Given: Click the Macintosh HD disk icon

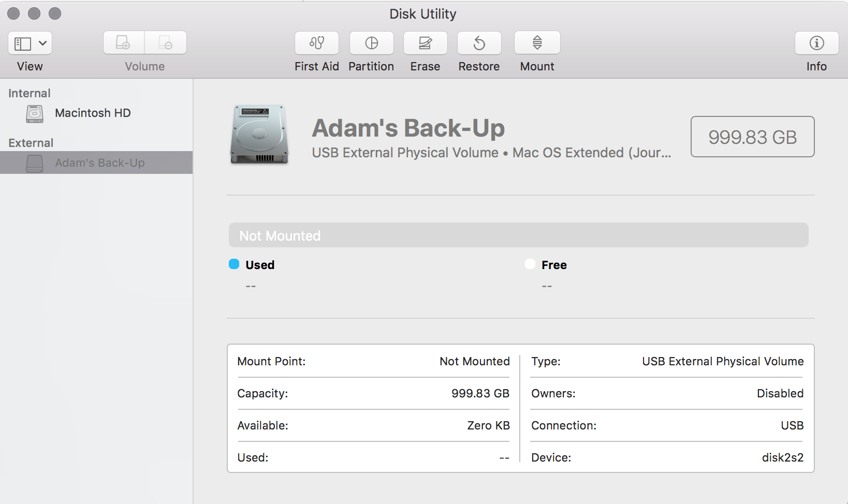Looking at the screenshot, I should [x=35, y=113].
